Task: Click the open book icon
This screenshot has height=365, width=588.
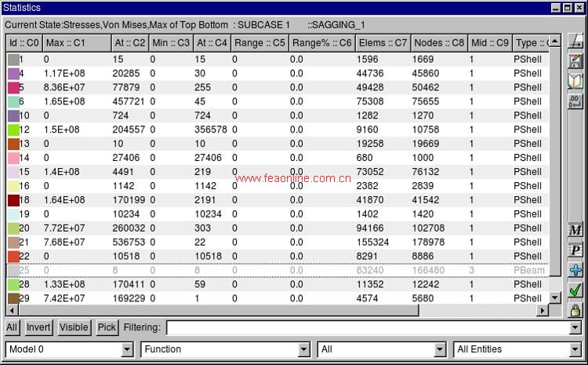Action: (x=575, y=80)
